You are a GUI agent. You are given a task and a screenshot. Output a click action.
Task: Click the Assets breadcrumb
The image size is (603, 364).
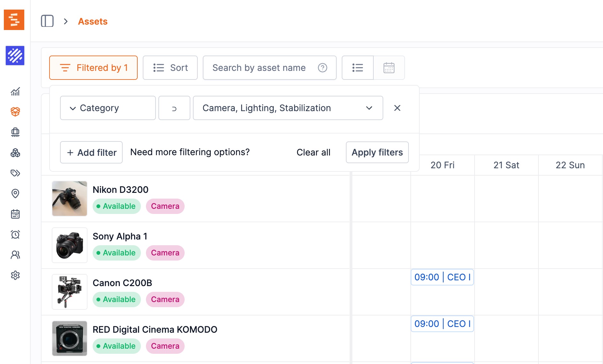(93, 21)
